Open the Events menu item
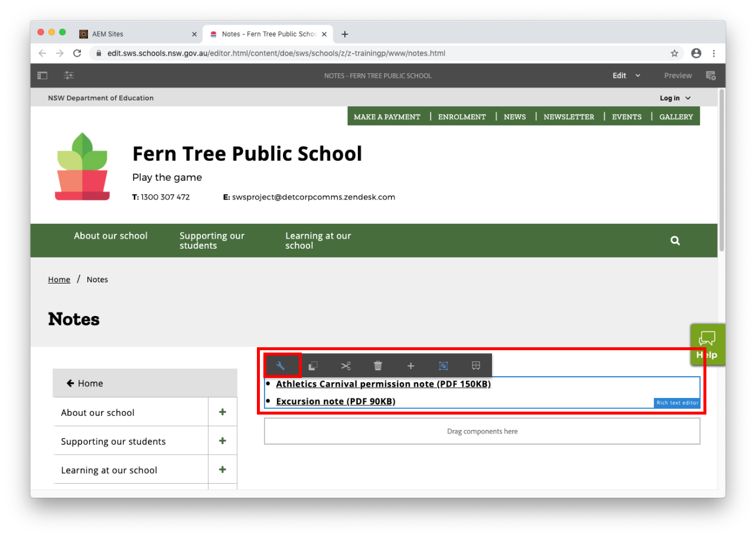756x538 pixels. 627,117
